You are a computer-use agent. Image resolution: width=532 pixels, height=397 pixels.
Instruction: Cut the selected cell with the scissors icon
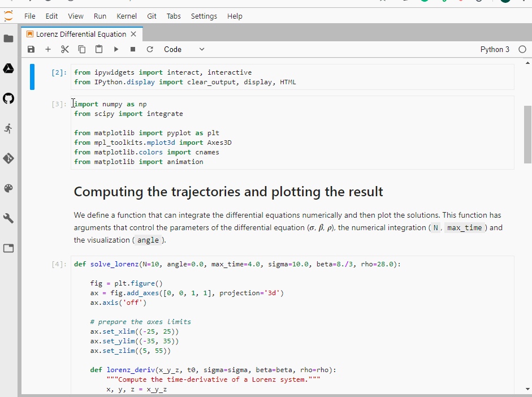pyautogui.click(x=65, y=49)
